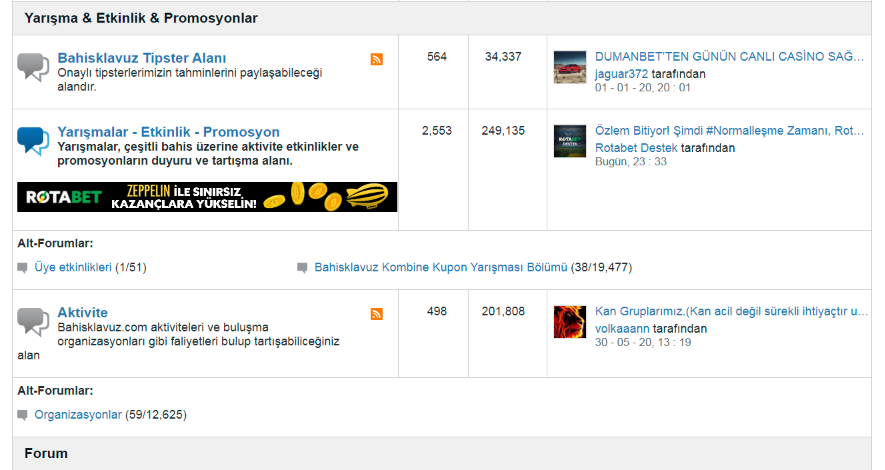Viewport: 885px width, 470px height.
Task: Click blue speech bubble icon beside Yarışmalar forum
Action: click(x=33, y=141)
